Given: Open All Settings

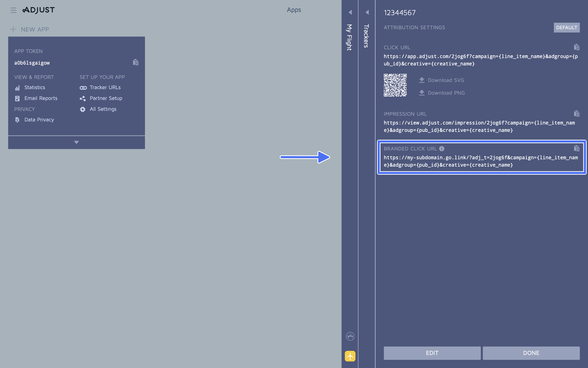Looking at the screenshot, I should 103,109.
